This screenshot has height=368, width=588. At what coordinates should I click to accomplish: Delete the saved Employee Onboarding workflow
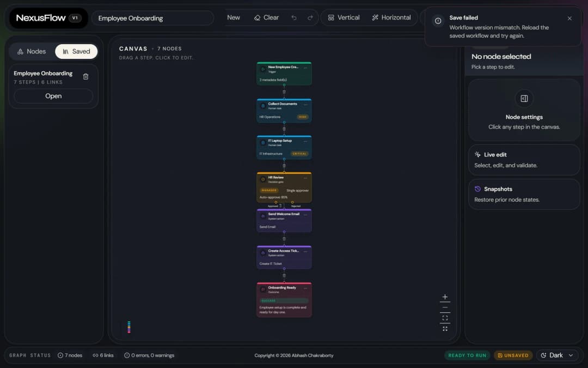pyautogui.click(x=85, y=77)
